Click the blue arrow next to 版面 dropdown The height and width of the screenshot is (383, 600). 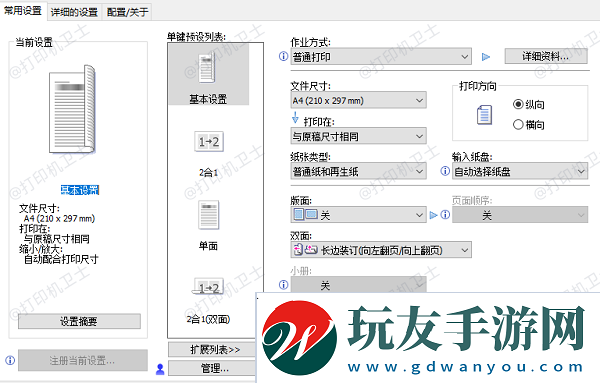point(433,215)
